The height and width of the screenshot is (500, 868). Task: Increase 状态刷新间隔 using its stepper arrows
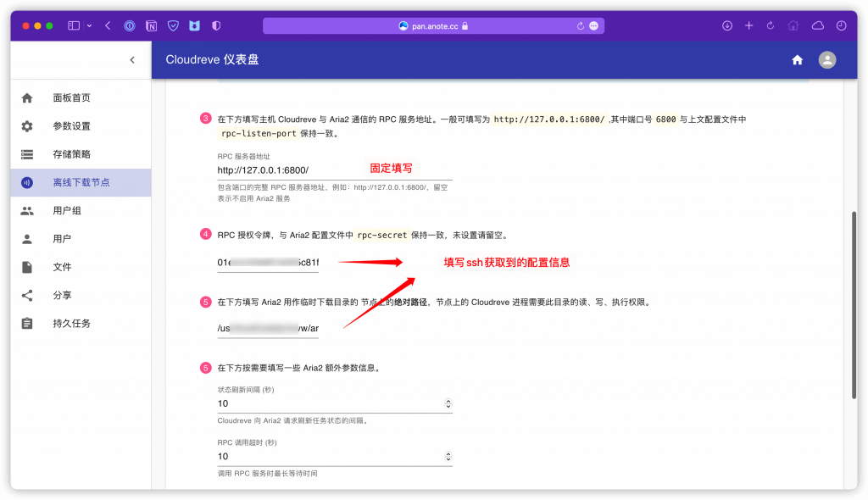point(447,404)
